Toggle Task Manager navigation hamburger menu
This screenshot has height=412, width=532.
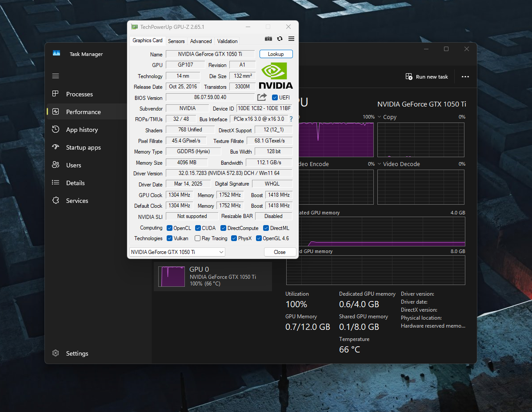[x=56, y=76]
